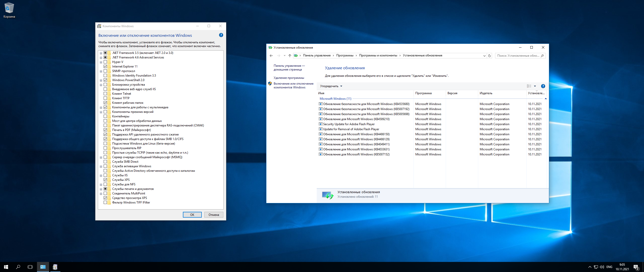Image resolution: width=644 pixels, height=272 pixels.
Task: Go up one level with the up arrow
Action: point(290,56)
